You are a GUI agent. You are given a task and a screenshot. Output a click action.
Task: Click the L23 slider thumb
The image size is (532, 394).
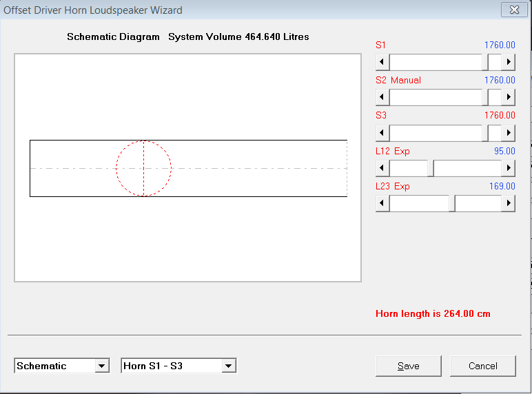[452, 203]
